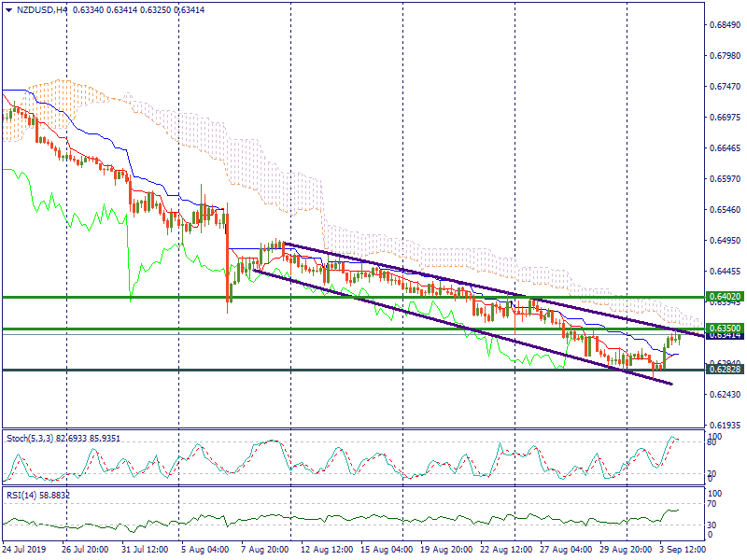Screen dimensions: 747x560
Task: Click the 24 Jul 2019 date label
Action: [x=25, y=552]
